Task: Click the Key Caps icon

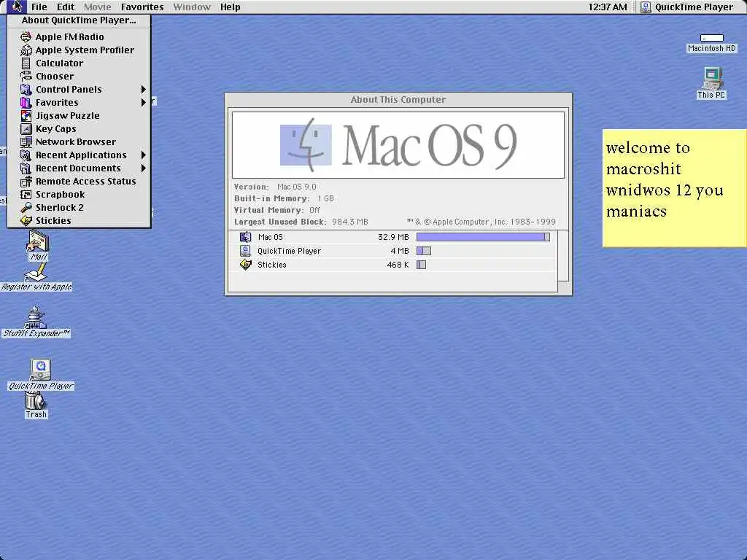Action: [x=26, y=128]
